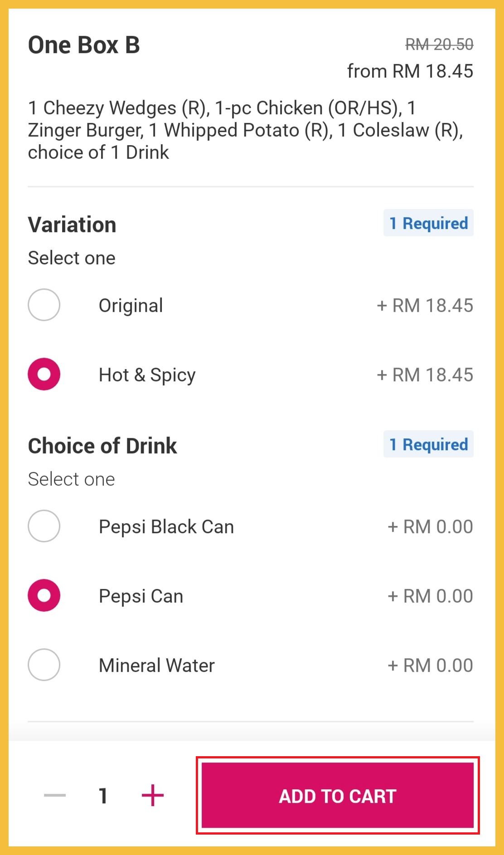Screen dimensions: 504x855
Task: Click the strikethrough RM 20.50 price
Action: (439, 44)
